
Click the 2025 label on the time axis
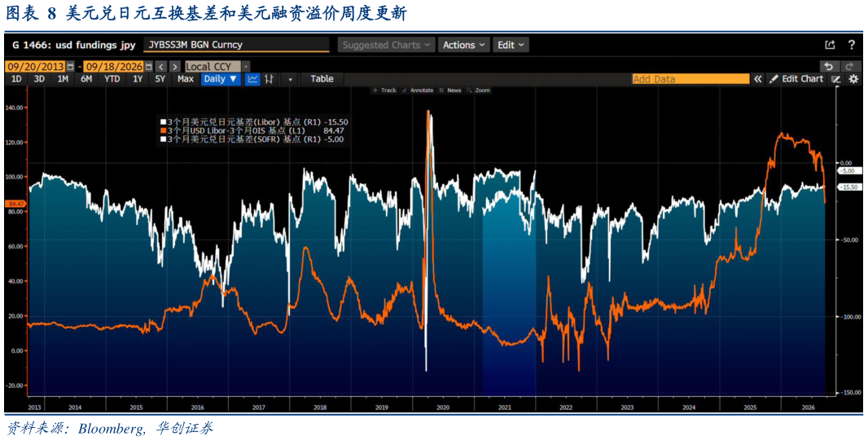point(750,408)
